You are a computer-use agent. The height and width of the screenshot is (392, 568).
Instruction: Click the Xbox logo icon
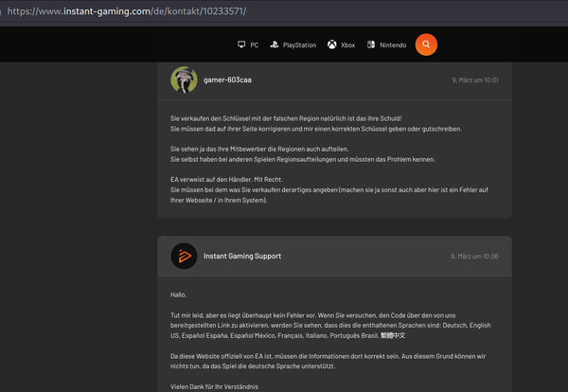click(x=332, y=45)
